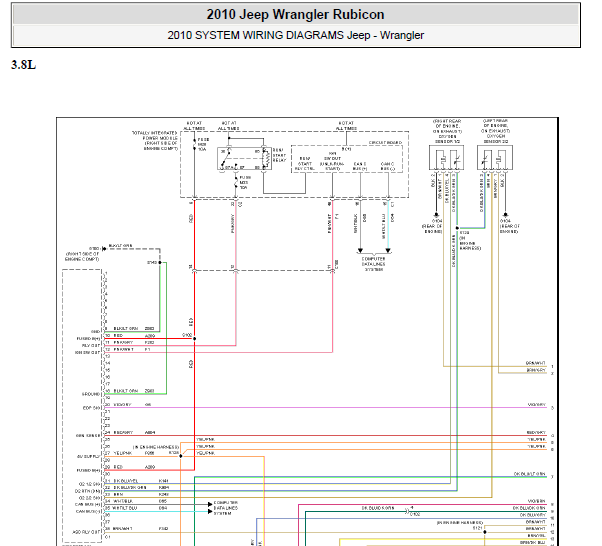Screen dimensions: 602x546
Task: Click the '2010 Jeep Wrangler Rubicon' title
Action: [295, 15]
